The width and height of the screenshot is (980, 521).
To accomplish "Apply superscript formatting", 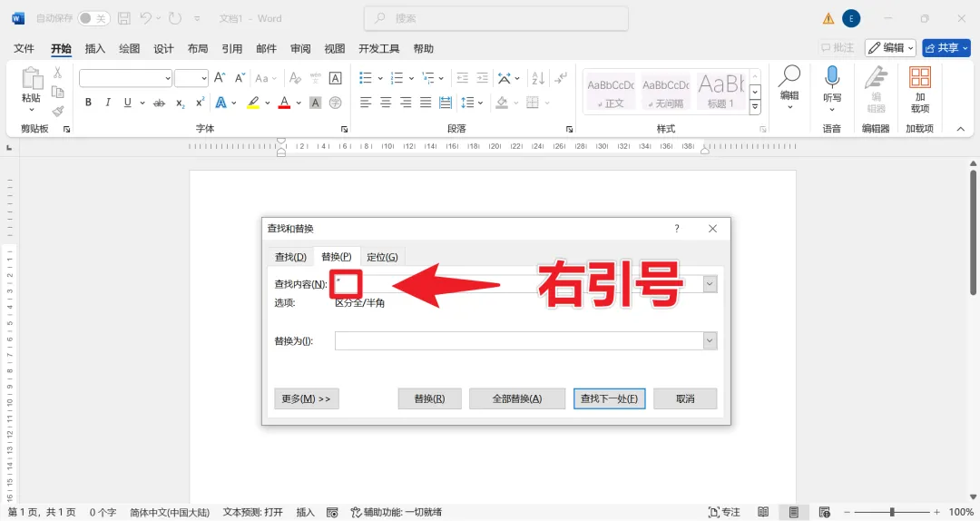I will coord(200,103).
